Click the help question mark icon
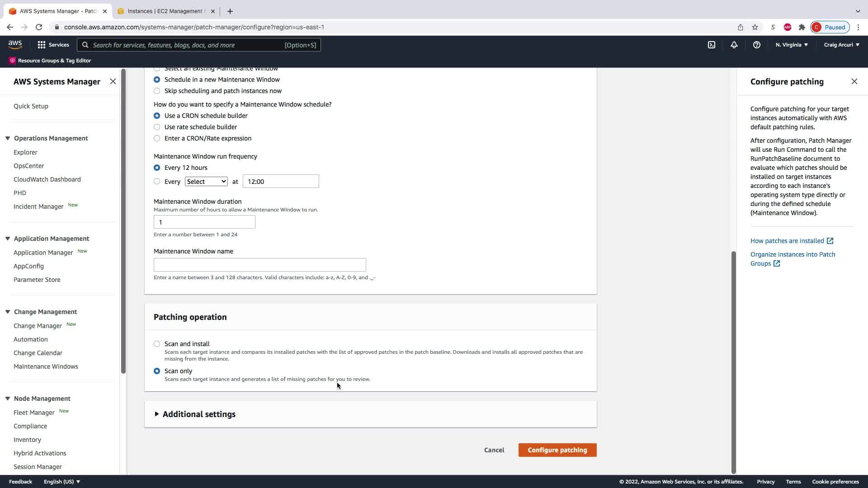 [x=756, y=45]
